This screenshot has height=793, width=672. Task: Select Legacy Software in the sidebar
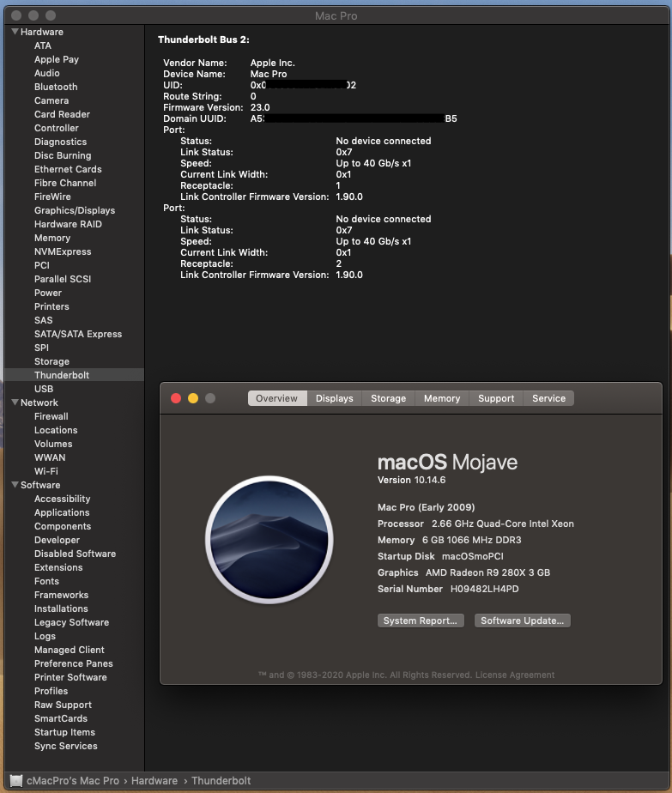tap(72, 622)
